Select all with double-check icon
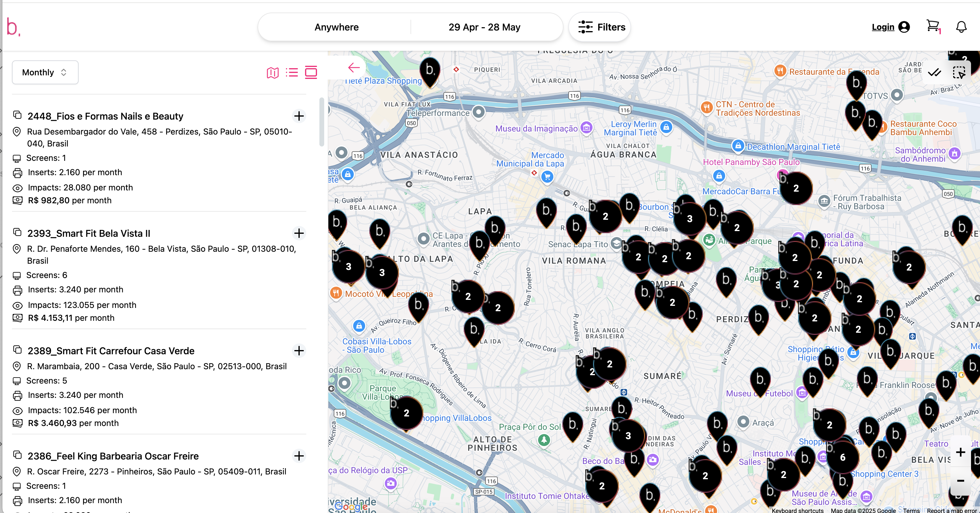 (x=934, y=72)
